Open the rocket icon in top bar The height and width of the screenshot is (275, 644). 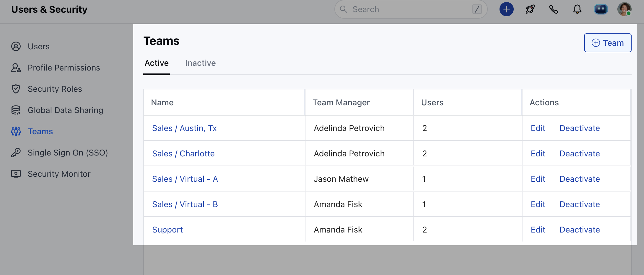530,9
